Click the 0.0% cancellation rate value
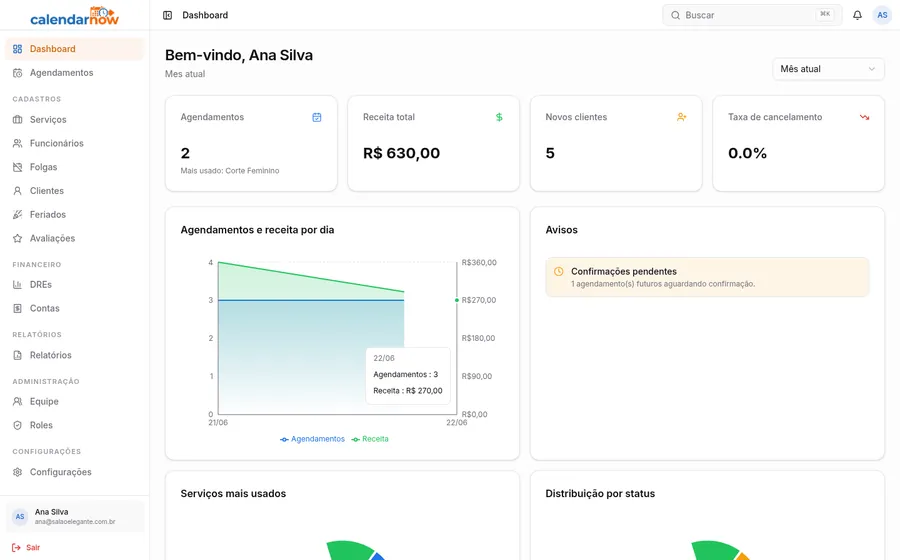 (x=747, y=153)
